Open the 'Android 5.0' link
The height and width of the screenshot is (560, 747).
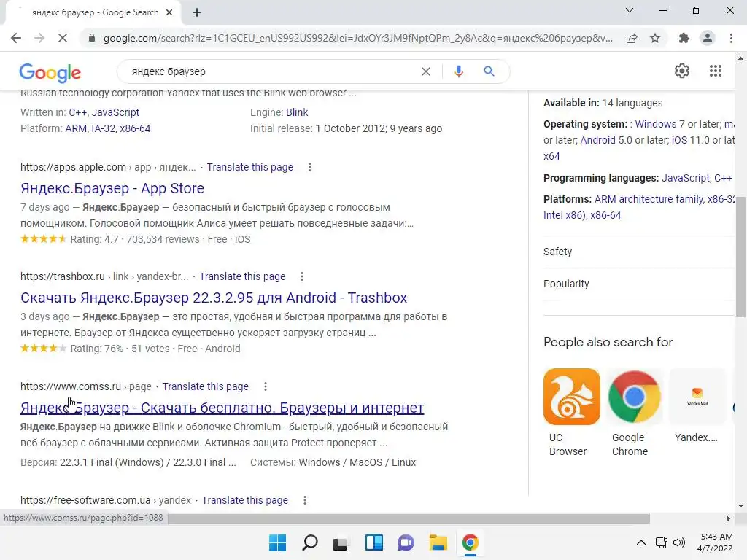point(598,140)
